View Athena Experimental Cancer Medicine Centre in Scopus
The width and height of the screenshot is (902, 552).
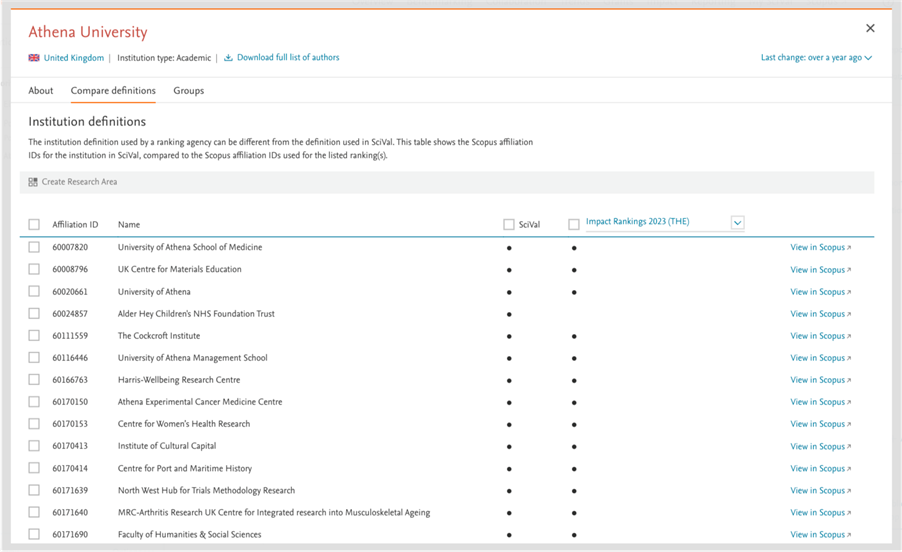(820, 402)
